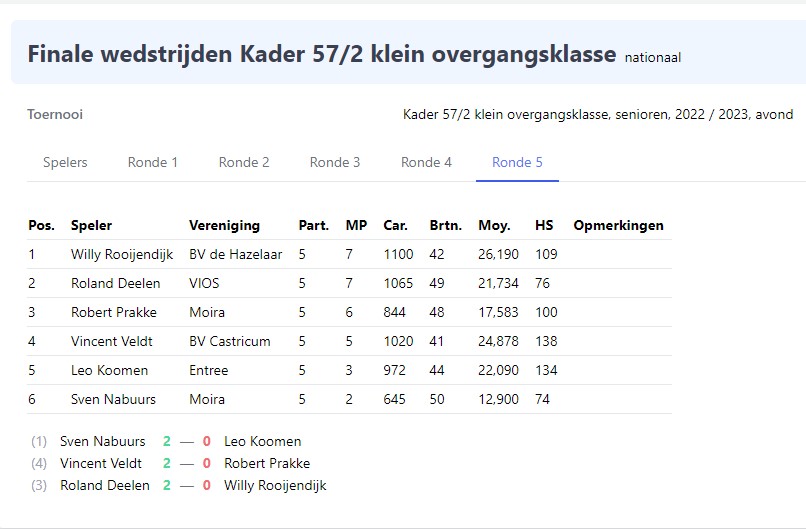Click average value 21,734
806x529 pixels.
[x=498, y=283]
